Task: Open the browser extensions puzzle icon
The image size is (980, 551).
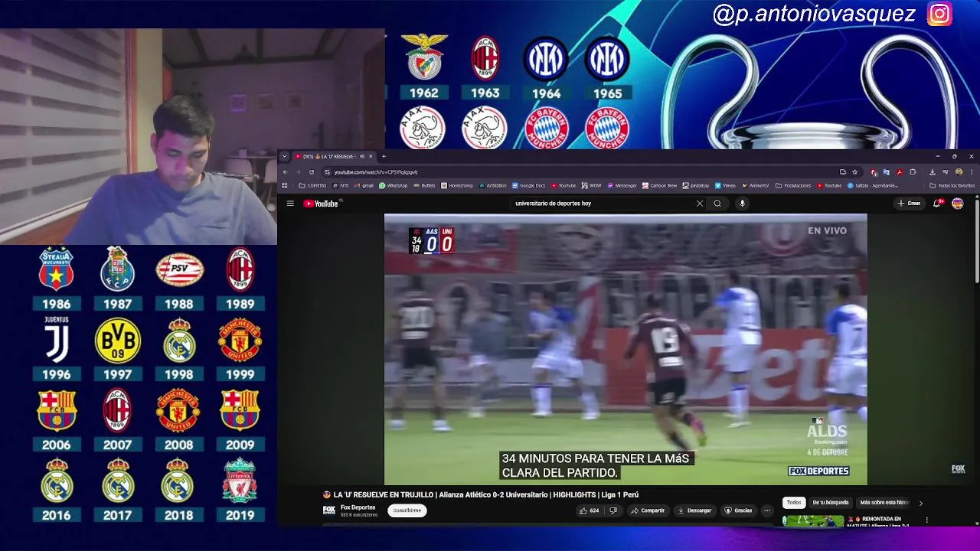Action: [x=913, y=172]
